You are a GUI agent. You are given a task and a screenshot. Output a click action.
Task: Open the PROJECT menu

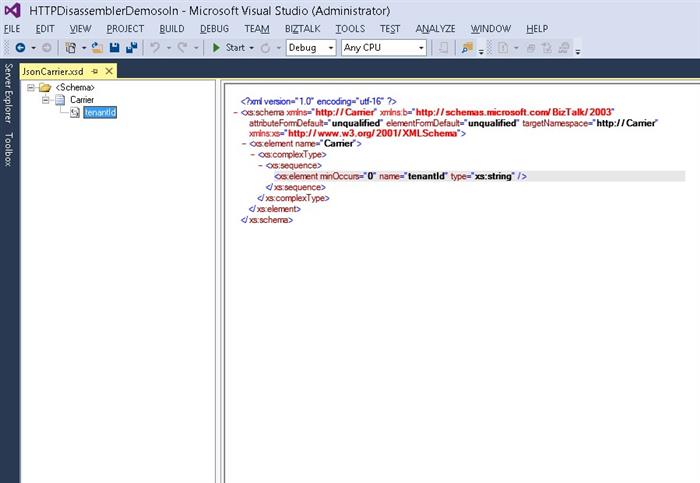point(125,29)
